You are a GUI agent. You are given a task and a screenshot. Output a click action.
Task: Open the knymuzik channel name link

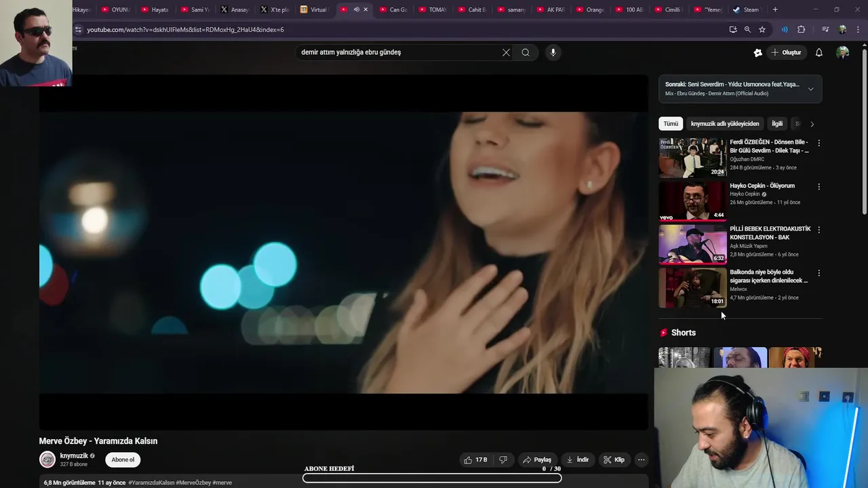click(x=74, y=456)
